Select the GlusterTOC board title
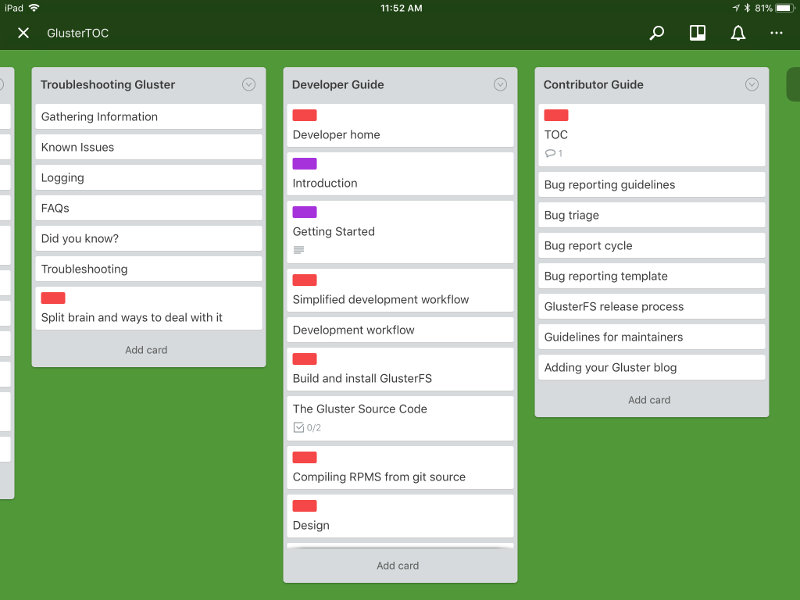Screen dimensions: 800x600 pos(78,33)
